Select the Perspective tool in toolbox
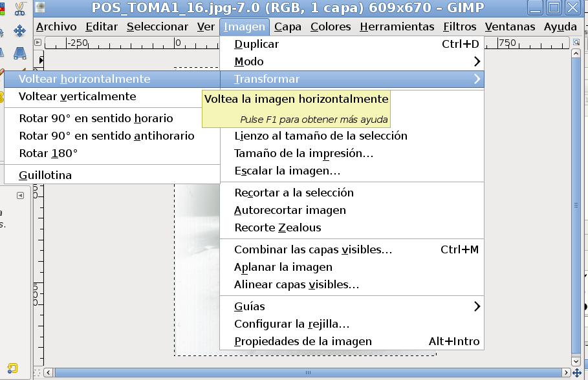 [20, 53]
